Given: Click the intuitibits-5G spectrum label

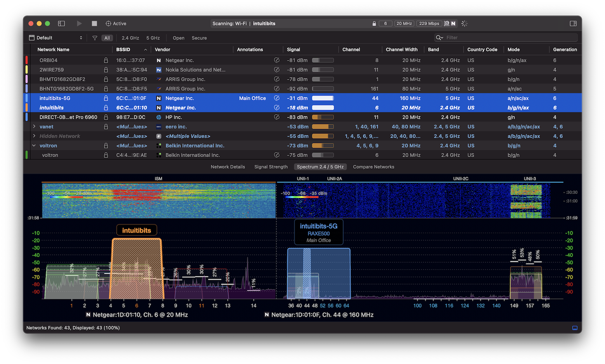Looking at the screenshot, I should pos(319,232).
